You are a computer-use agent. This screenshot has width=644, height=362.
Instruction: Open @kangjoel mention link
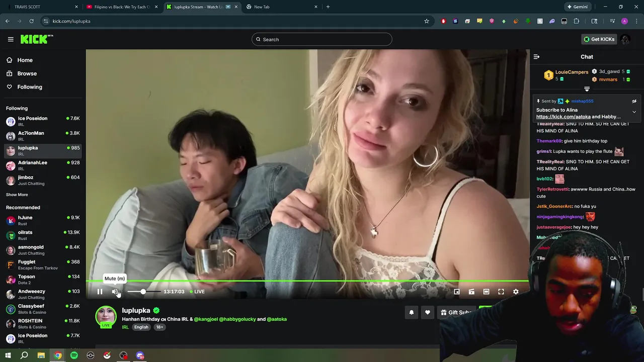(x=205, y=319)
